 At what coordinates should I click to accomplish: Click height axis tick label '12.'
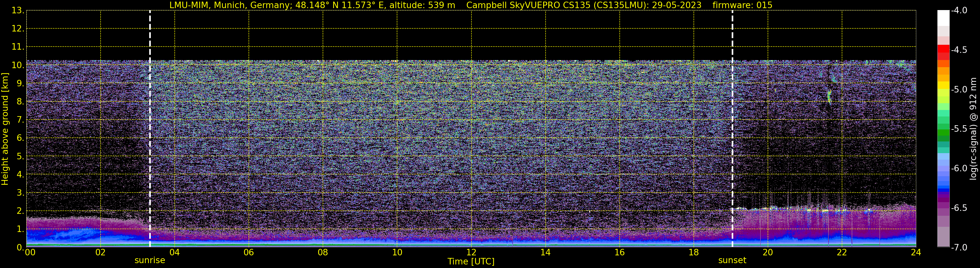coord(18,29)
